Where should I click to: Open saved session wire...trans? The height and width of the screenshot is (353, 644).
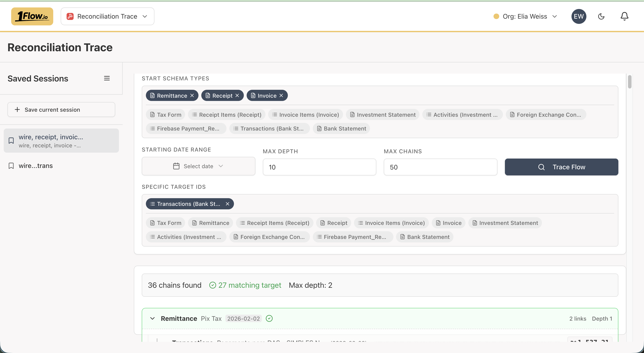pos(36,166)
